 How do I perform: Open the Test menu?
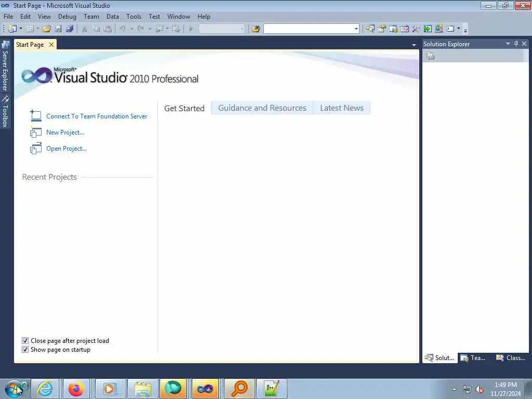pyautogui.click(x=154, y=16)
